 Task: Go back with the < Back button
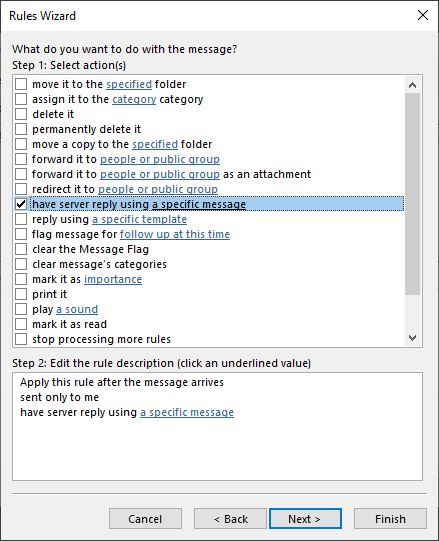[230, 519]
